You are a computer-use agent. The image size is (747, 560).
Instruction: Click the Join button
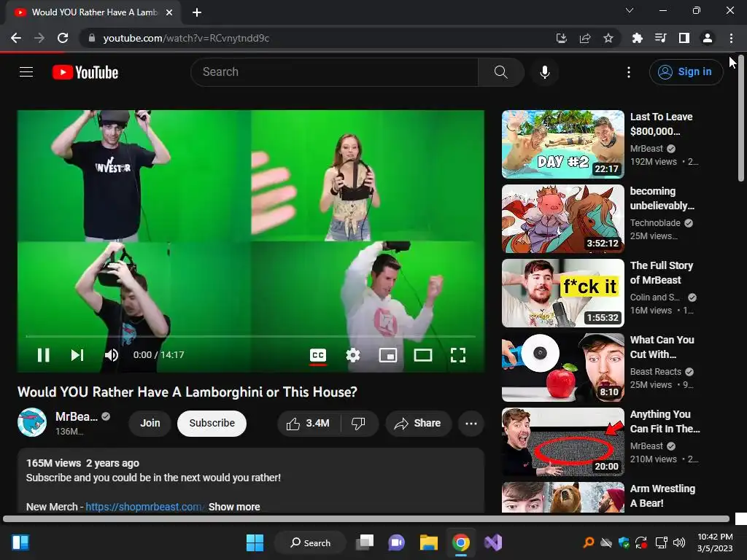(150, 423)
